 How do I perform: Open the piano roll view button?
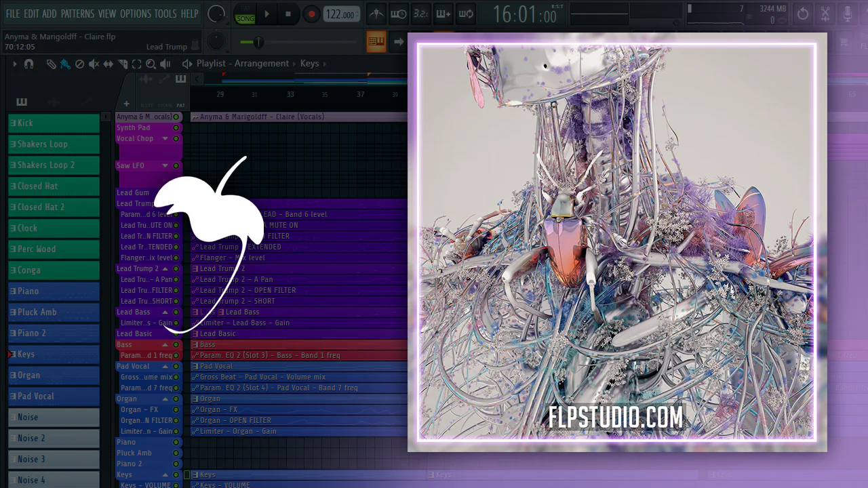click(376, 41)
